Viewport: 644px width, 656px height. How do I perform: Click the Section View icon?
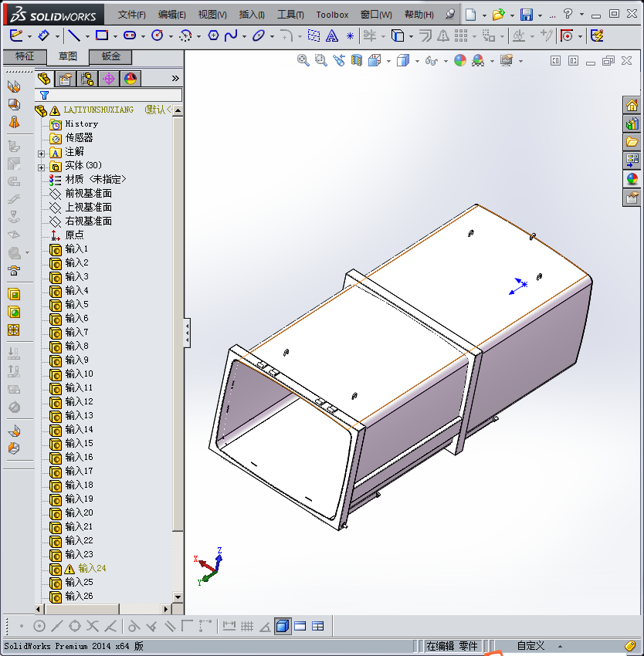click(x=356, y=61)
